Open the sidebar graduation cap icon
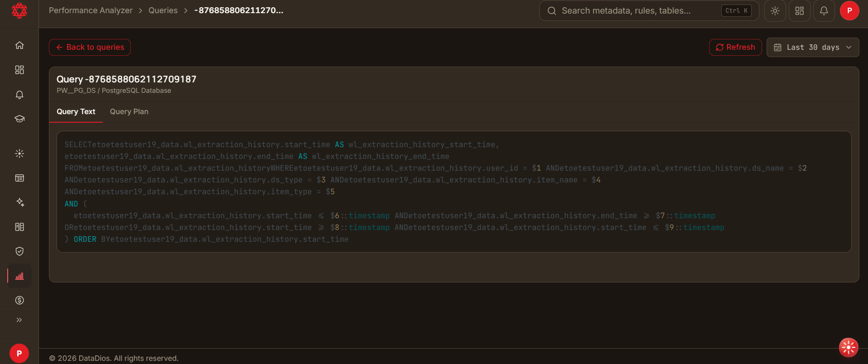 tap(19, 119)
